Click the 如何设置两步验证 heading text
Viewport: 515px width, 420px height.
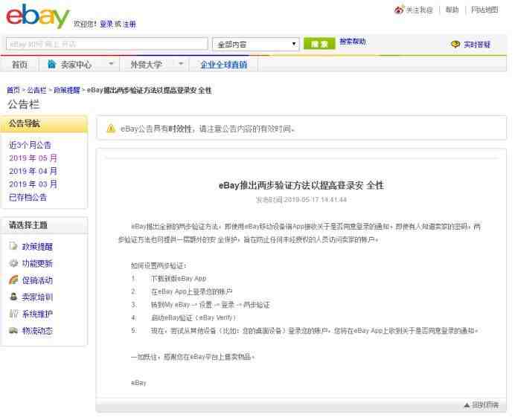[x=159, y=265]
